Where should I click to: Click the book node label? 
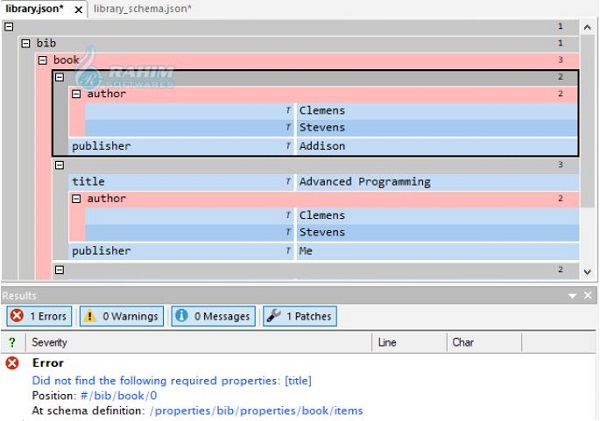click(66, 60)
